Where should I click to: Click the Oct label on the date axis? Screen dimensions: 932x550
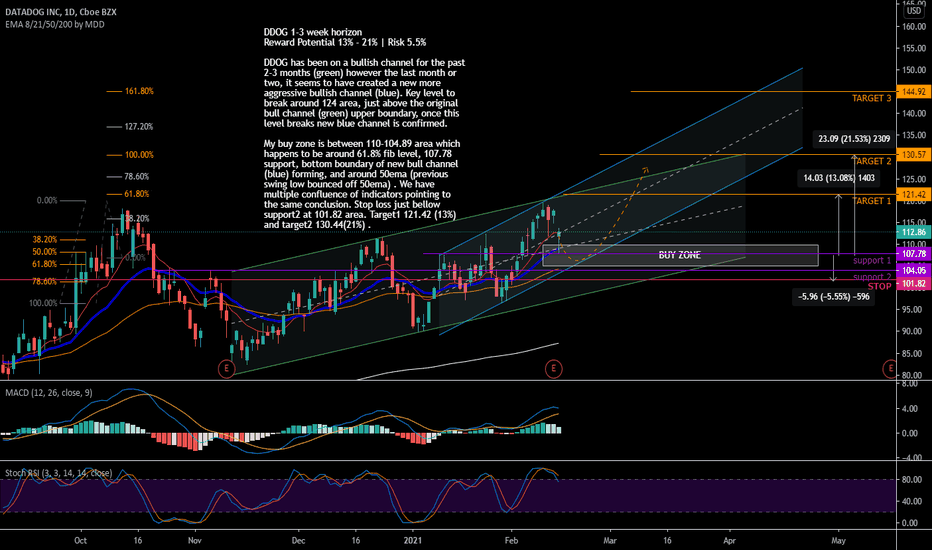[x=80, y=540]
